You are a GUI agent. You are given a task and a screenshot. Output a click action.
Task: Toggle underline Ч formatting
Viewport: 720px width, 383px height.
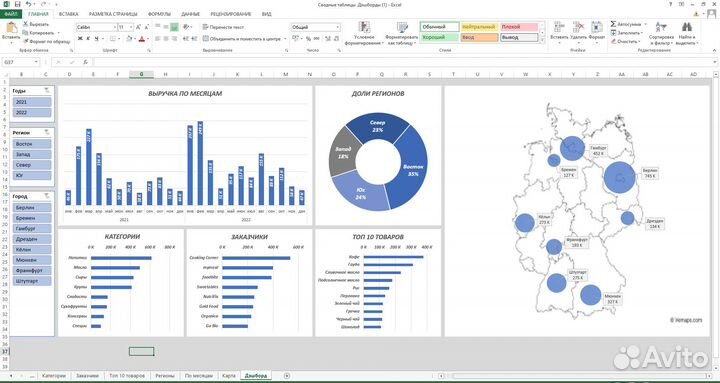[x=96, y=39]
